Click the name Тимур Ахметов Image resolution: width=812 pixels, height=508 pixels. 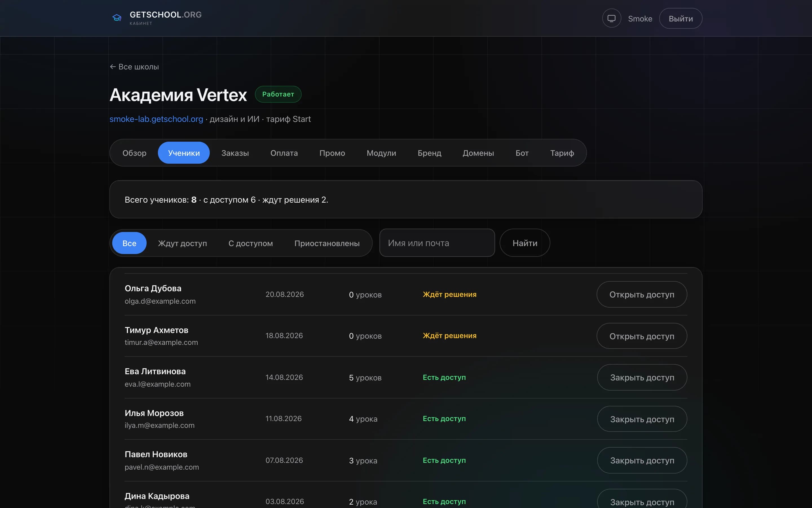[156, 330]
